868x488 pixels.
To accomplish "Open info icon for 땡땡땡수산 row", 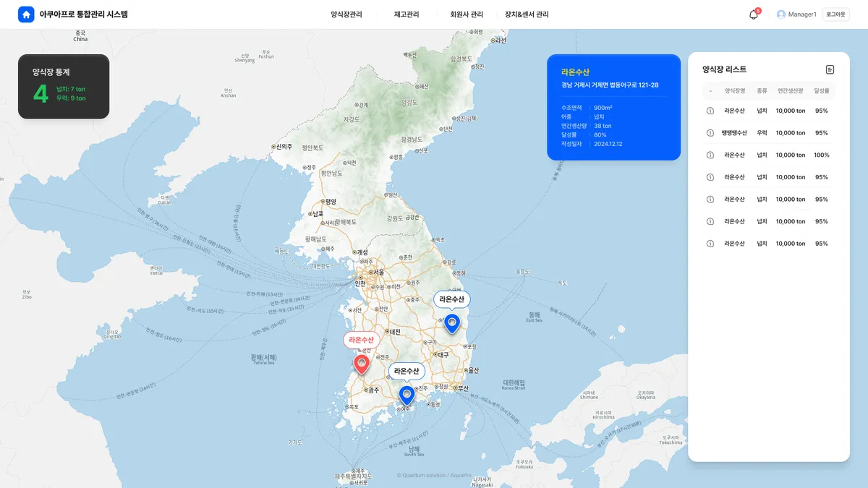I will tap(710, 133).
